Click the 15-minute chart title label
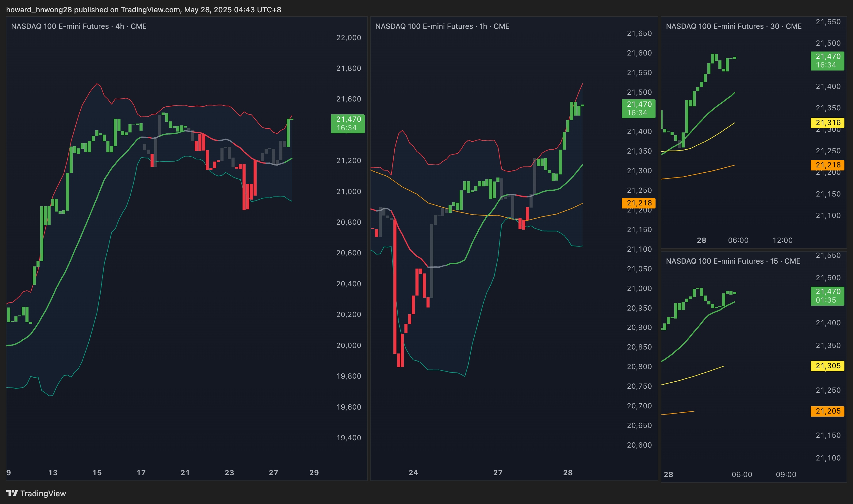Viewport: 853px width, 504px height. 733,261
